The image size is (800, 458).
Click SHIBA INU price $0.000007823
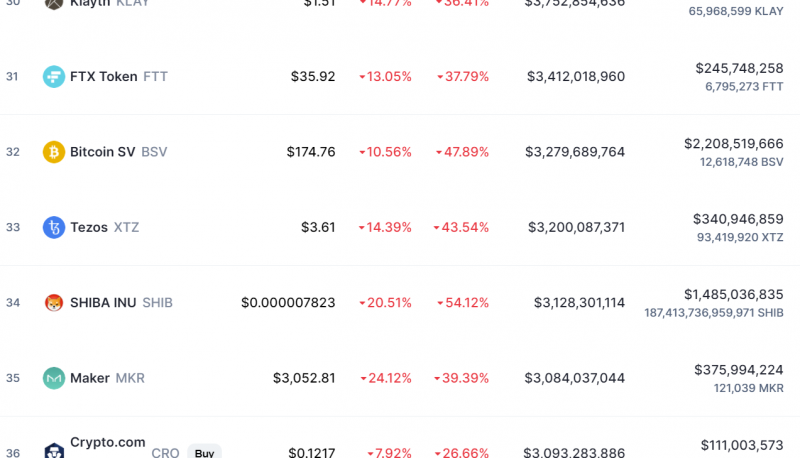[288, 303]
